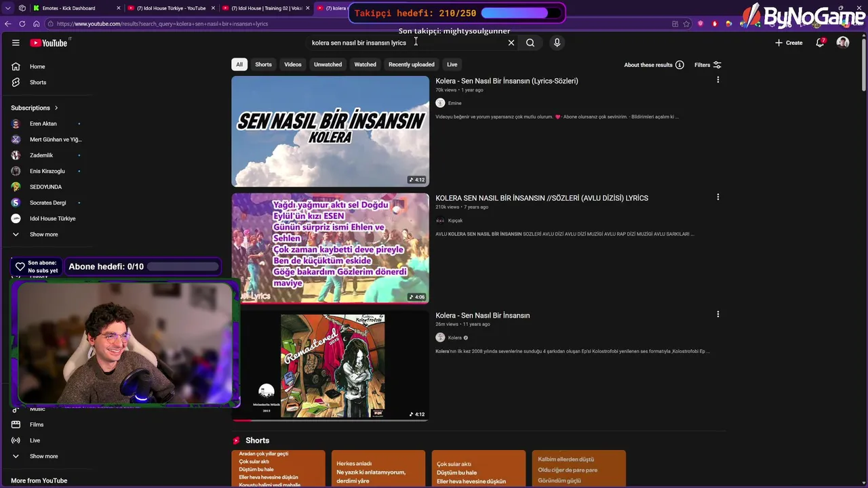Start voice search with the microphone icon
This screenshot has height=488, width=868.
(x=557, y=43)
